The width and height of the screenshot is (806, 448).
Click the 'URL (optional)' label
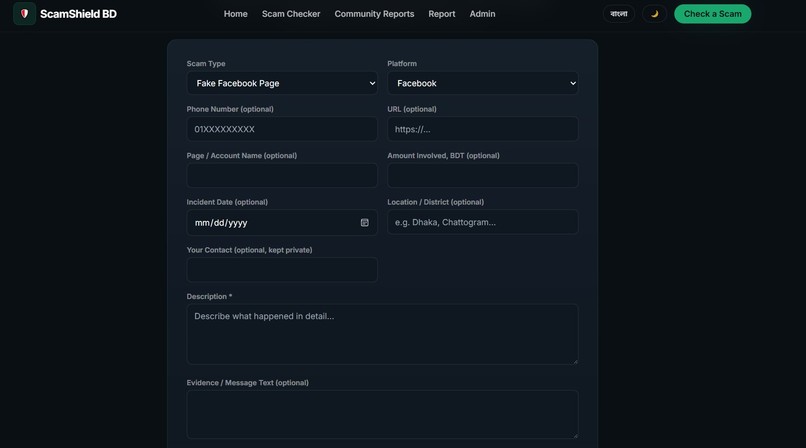412,109
